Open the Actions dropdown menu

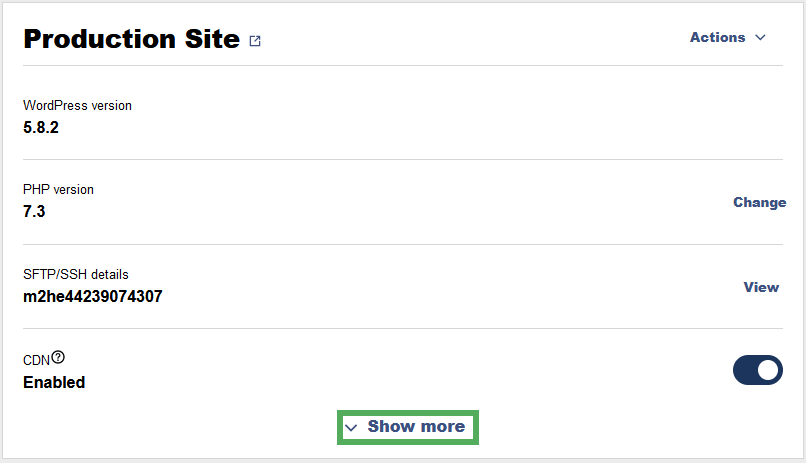click(x=728, y=38)
